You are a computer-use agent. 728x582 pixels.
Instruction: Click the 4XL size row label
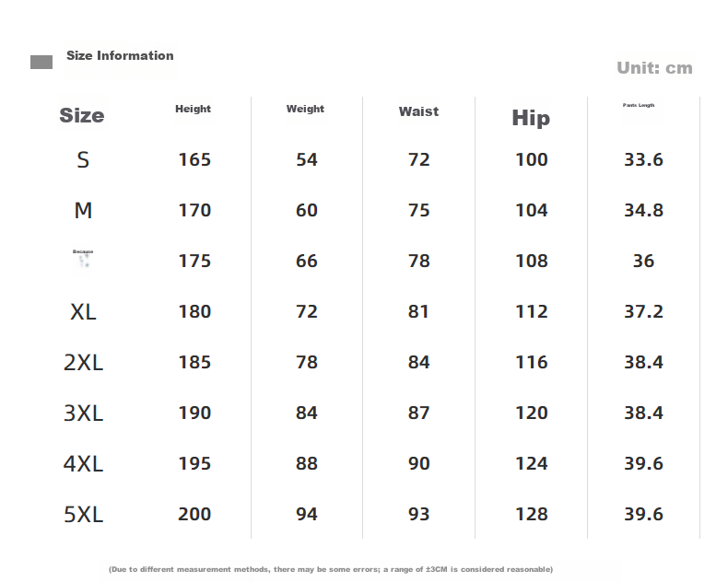pos(83,463)
